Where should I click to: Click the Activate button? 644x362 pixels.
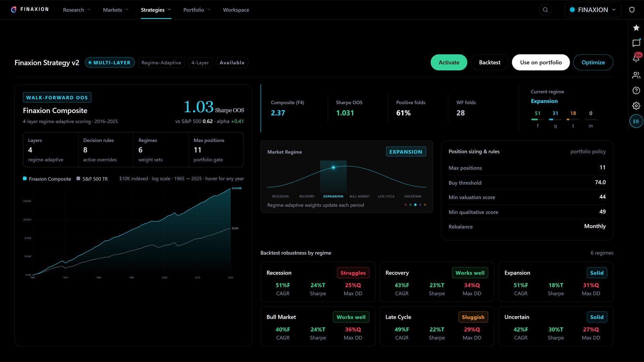click(449, 62)
